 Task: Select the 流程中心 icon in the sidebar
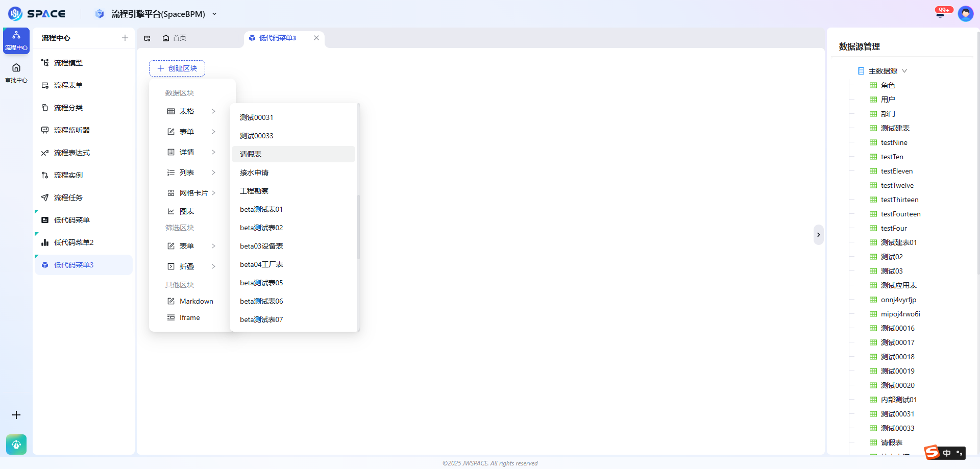click(16, 40)
